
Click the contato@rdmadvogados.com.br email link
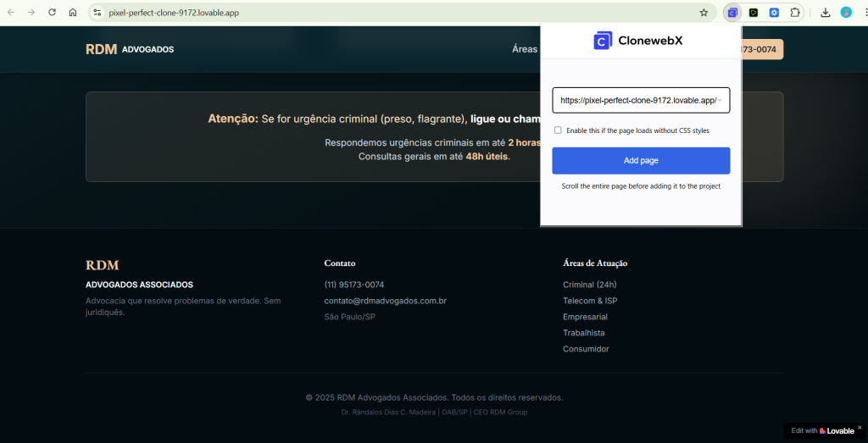[386, 301]
